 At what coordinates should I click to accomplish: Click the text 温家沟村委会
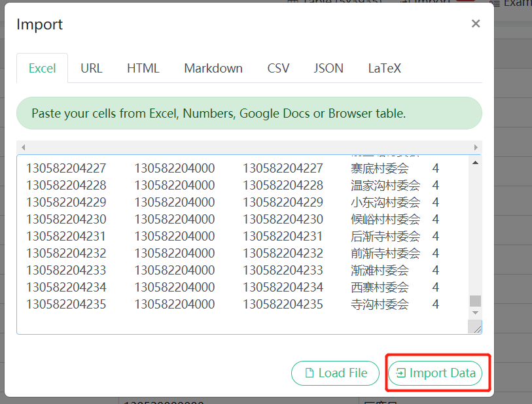[385, 186]
